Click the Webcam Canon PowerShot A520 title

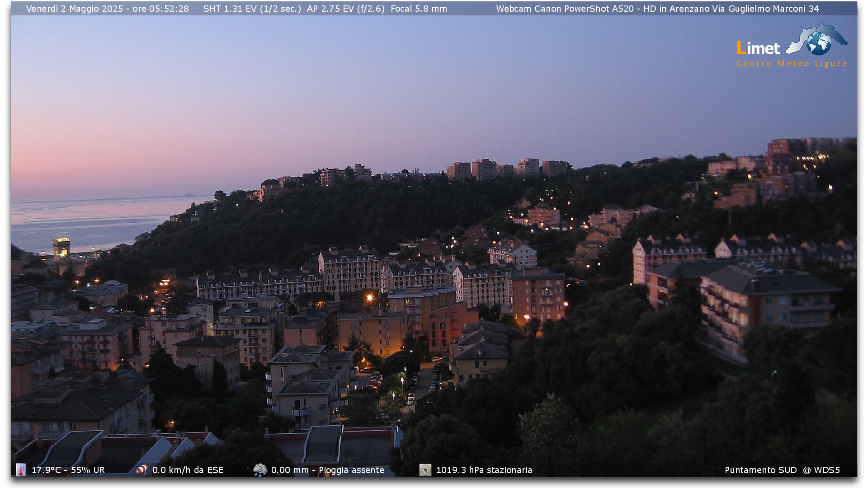(x=565, y=9)
